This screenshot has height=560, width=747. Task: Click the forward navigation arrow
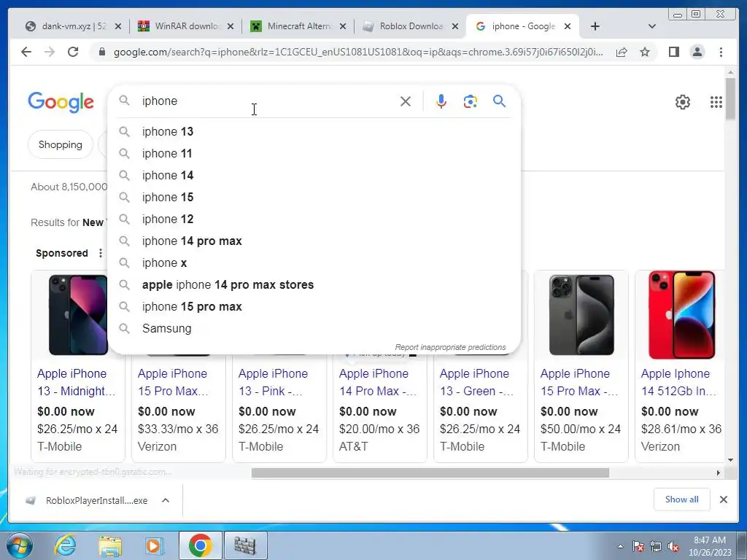(x=50, y=52)
